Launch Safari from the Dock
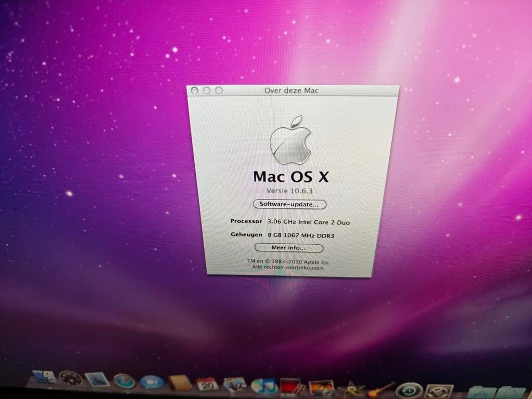Viewport: 532px width, 399px height. pos(124,381)
